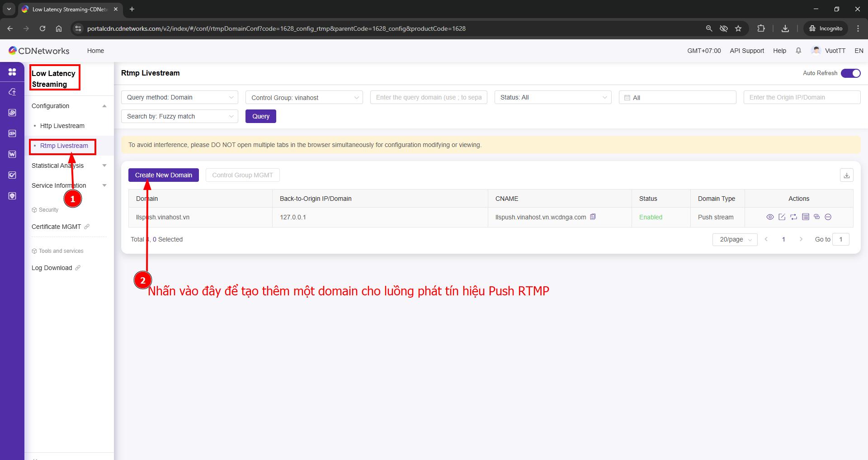The height and width of the screenshot is (460, 868).
Task: Click the query domain input field
Action: [428, 97]
